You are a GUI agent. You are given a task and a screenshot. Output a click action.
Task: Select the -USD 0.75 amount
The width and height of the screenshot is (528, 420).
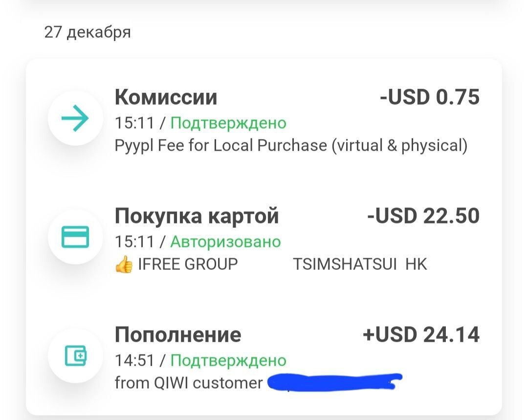tap(429, 97)
